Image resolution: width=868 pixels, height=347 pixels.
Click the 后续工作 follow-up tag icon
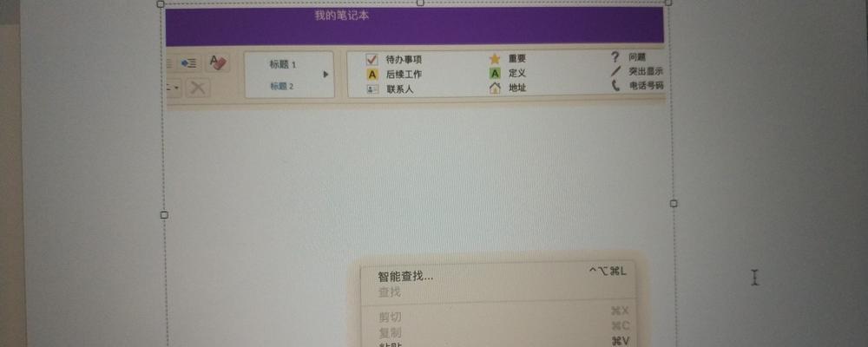372,74
